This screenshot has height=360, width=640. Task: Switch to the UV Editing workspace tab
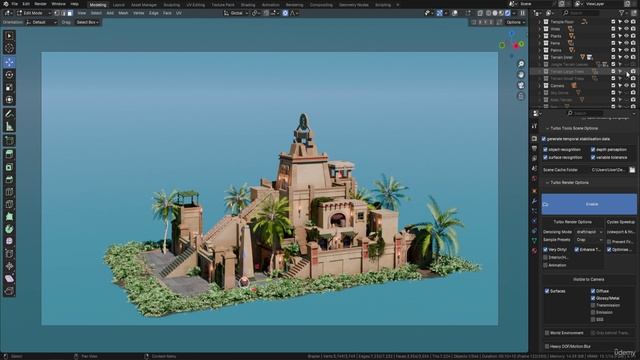pos(196,5)
